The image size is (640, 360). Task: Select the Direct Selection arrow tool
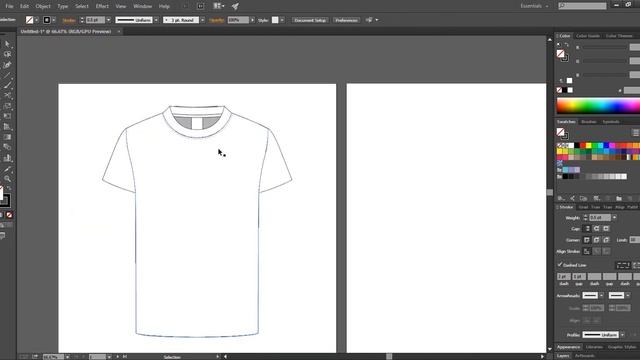coord(7,44)
